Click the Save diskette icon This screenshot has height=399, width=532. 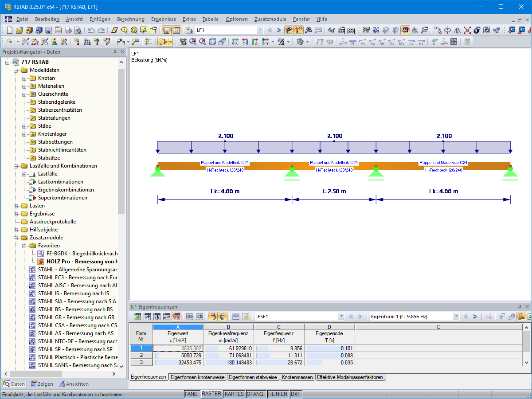coord(48,30)
